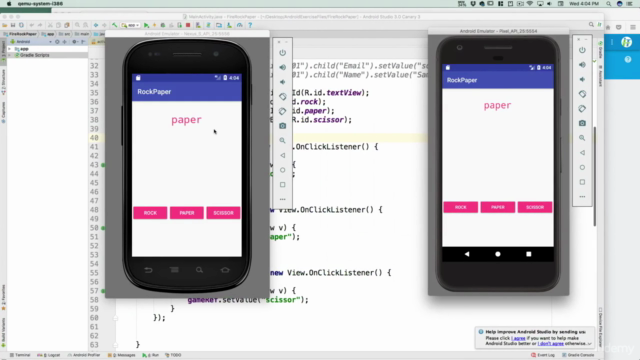This screenshot has width=640, height=360.
Task: Click the overview square on the Nexus emulator toolbar
Action: click(x=282, y=185)
